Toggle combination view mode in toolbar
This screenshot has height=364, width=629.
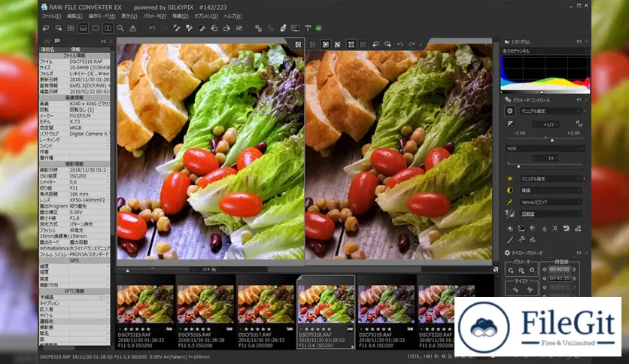(83, 28)
